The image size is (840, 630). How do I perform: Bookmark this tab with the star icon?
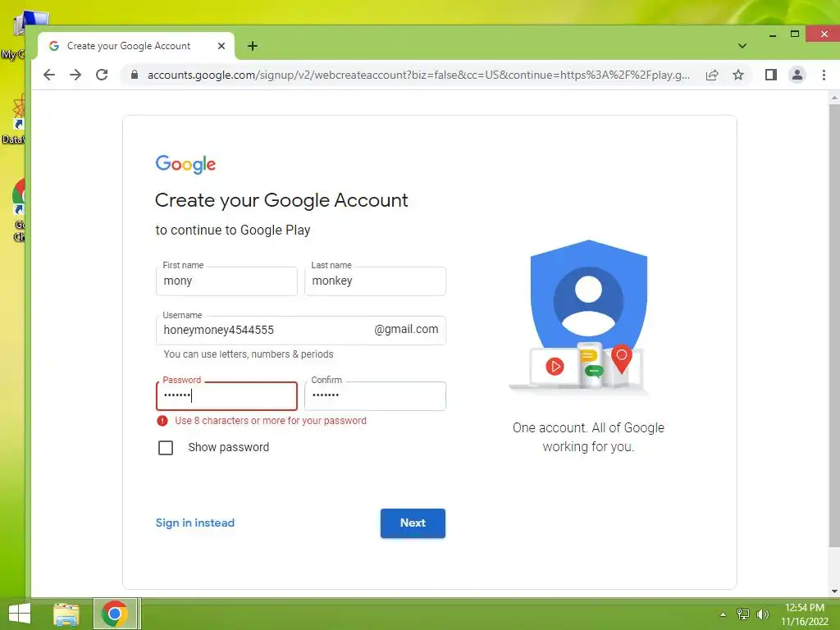point(738,75)
